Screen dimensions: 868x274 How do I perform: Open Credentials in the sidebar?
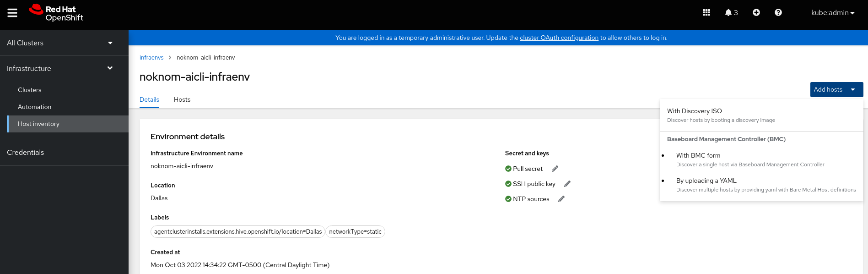[x=26, y=153]
